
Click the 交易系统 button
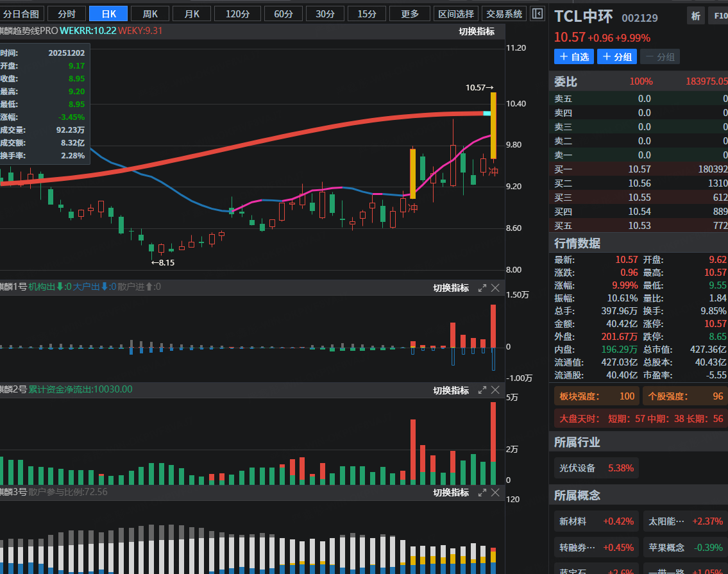tap(504, 13)
